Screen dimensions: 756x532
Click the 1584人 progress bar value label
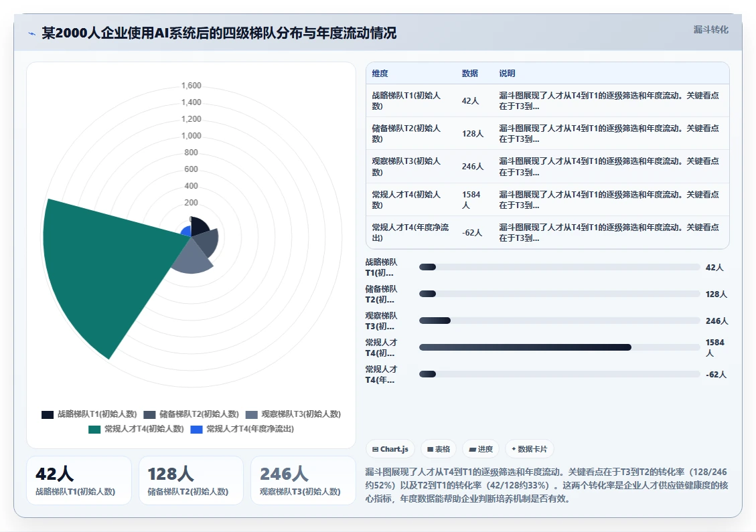pyautogui.click(x=715, y=347)
